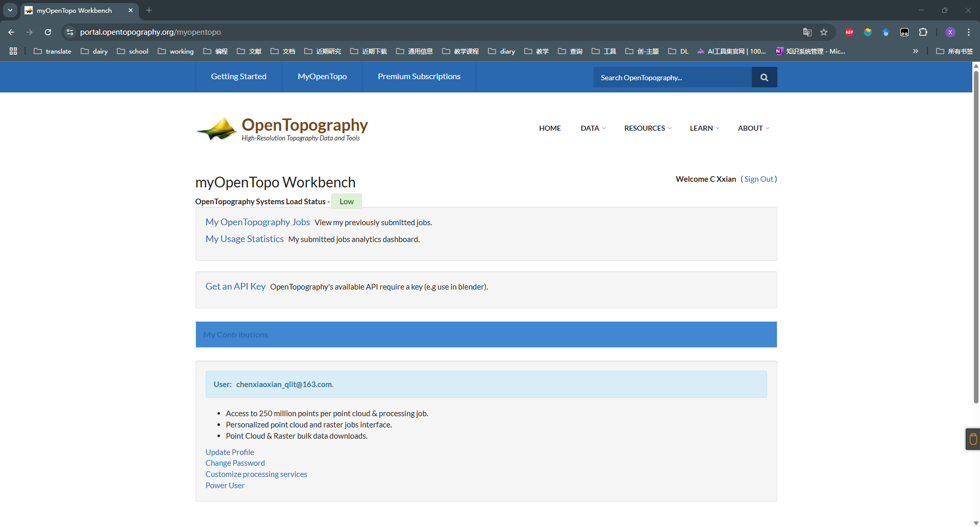Open the school bookmark folder
Image resolution: width=980 pixels, height=527 pixels.
(133, 51)
